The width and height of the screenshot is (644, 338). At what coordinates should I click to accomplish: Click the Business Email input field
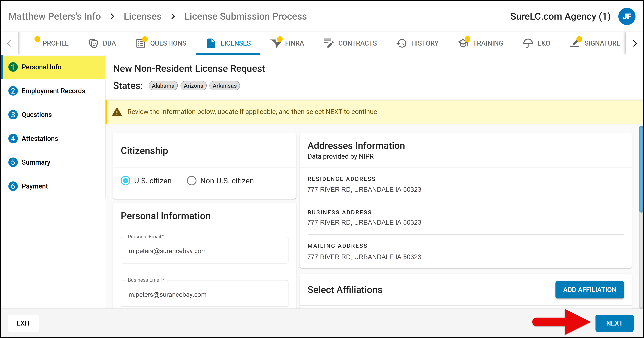coord(204,294)
